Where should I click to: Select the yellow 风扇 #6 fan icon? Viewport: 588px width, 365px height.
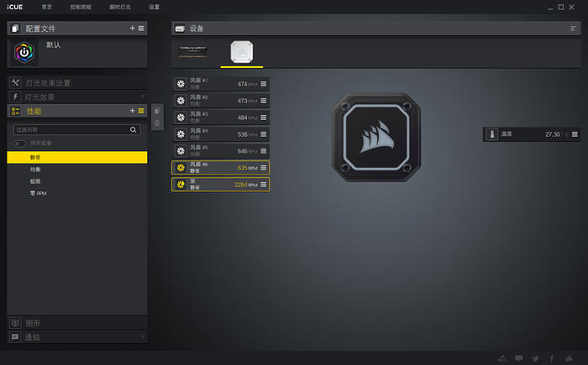coord(181,168)
